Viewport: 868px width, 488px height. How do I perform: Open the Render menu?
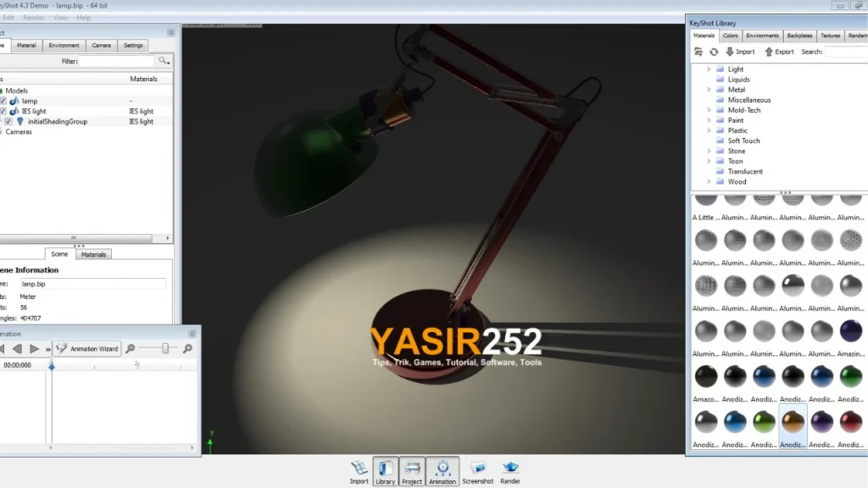[34, 18]
